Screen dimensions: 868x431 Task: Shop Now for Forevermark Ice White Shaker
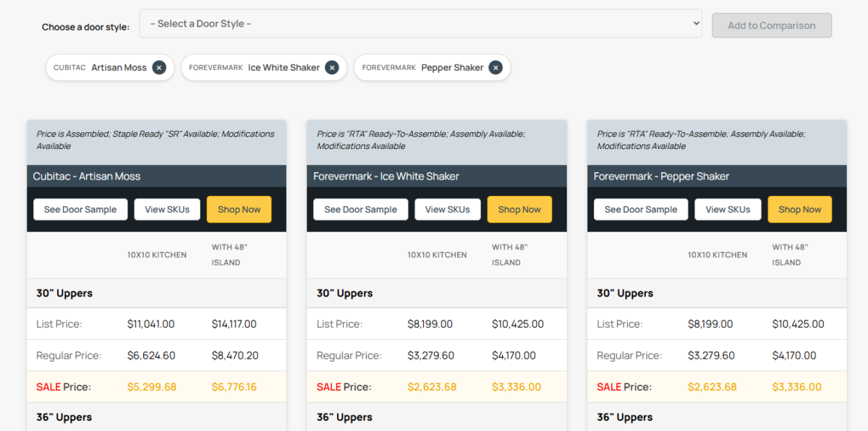[x=519, y=210]
